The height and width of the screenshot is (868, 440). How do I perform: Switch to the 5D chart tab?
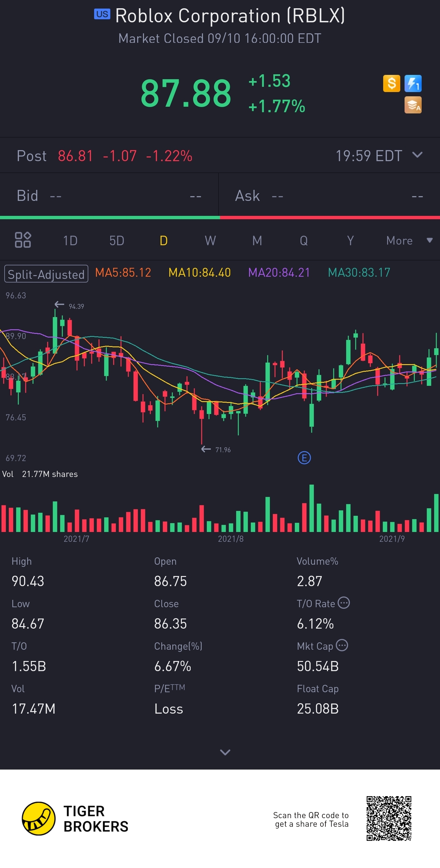[x=117, y=241]
